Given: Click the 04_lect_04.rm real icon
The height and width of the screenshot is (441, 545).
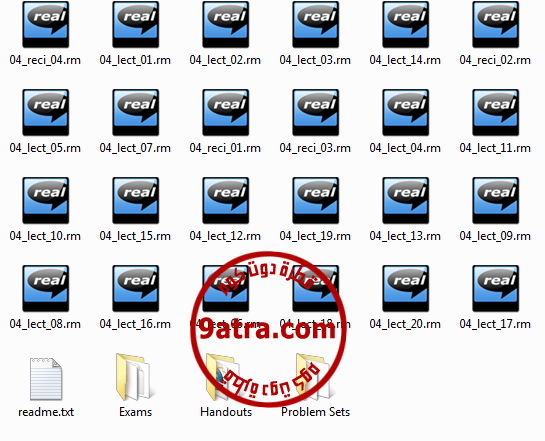Looking at the screenshot, I should click(x=406, y=112).
